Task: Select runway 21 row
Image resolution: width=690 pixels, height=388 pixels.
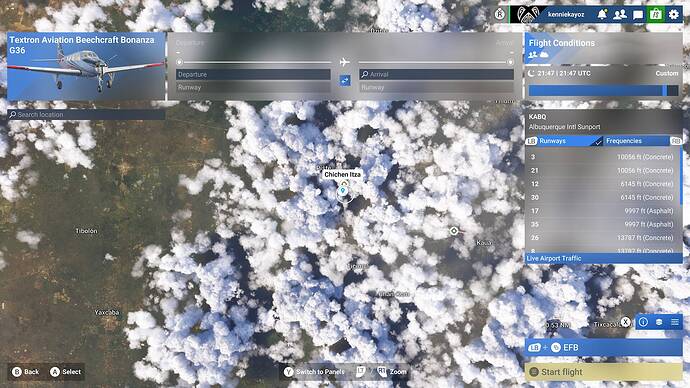Action: pyautogui.click(x=602, y=170)
